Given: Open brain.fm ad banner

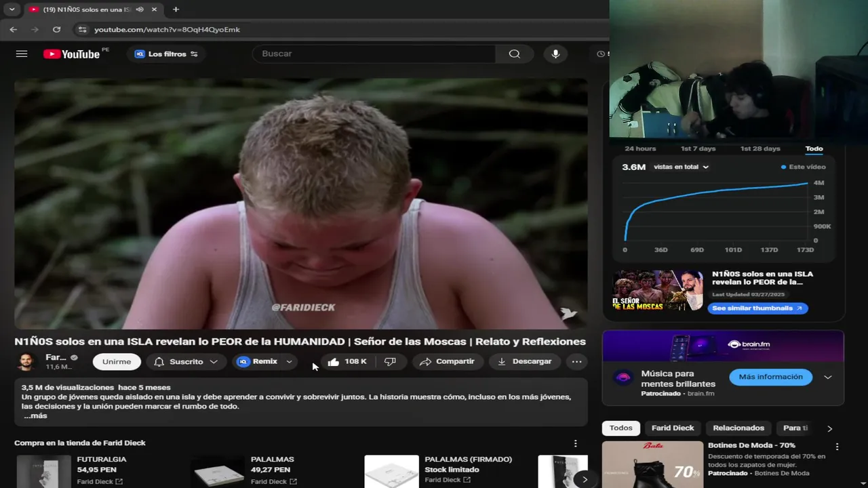Looking at the screenshot, I should [x=723, y=346].
